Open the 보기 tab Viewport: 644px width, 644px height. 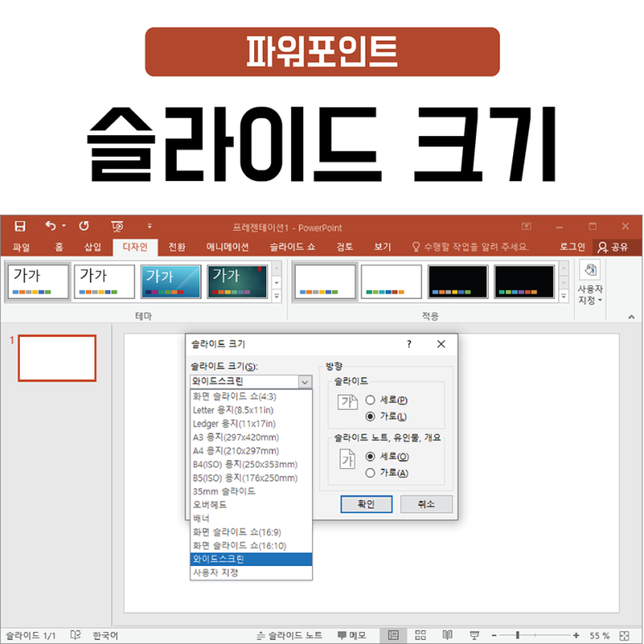[382, 247]
